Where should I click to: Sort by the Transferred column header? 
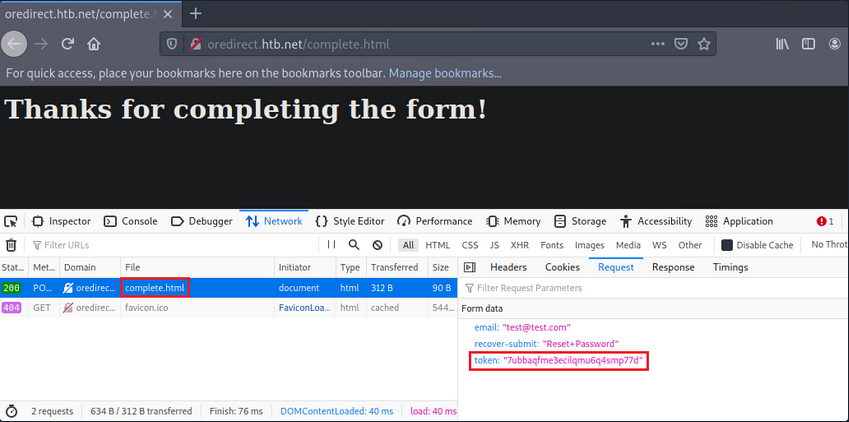[397, 268]
